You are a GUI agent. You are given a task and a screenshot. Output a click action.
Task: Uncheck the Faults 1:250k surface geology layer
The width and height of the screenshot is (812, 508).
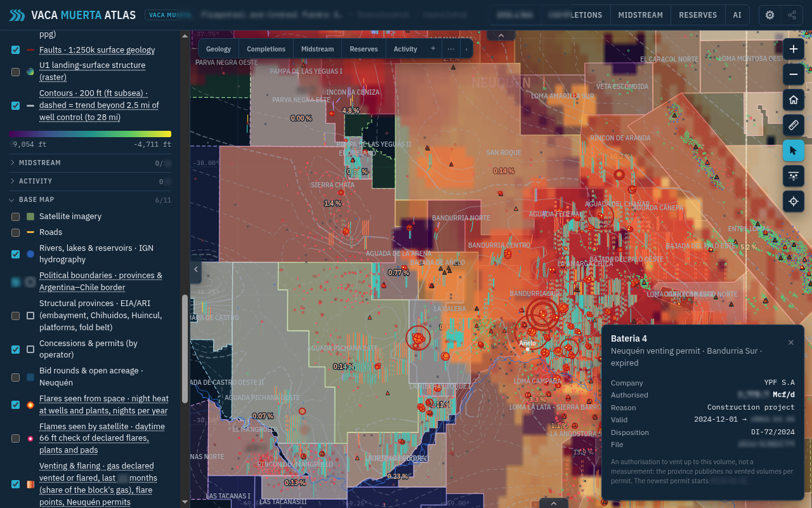[15, 50]
